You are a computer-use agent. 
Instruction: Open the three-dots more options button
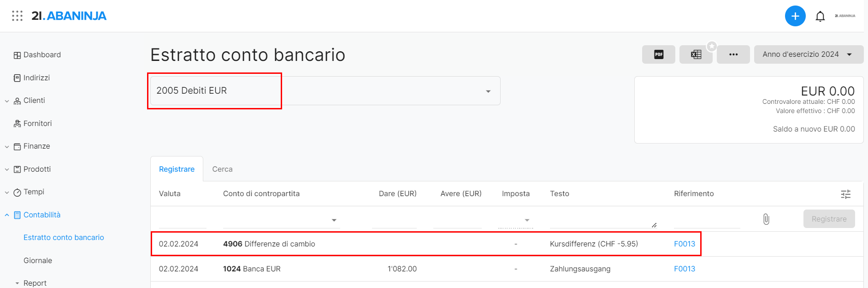click(733, 54)
